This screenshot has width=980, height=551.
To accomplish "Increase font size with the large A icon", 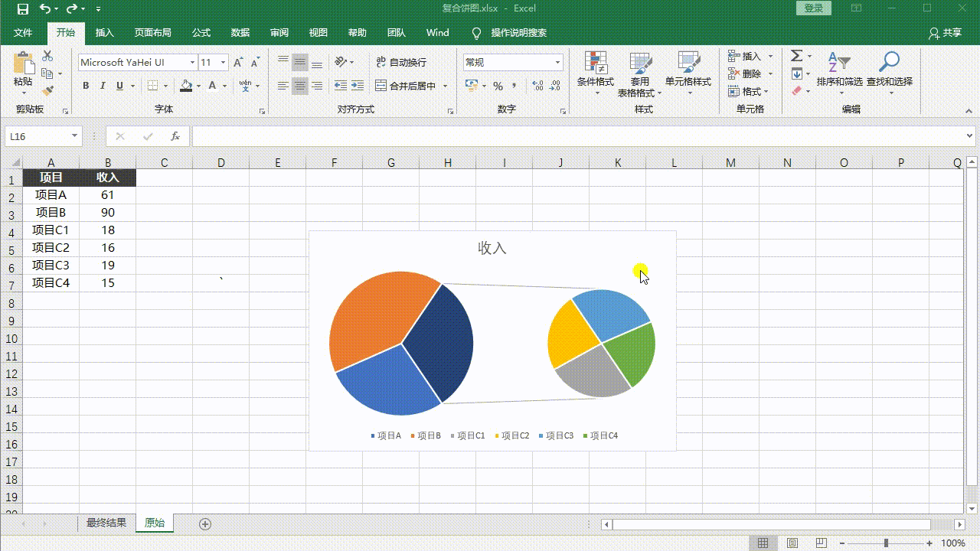I will click(238, 62).
